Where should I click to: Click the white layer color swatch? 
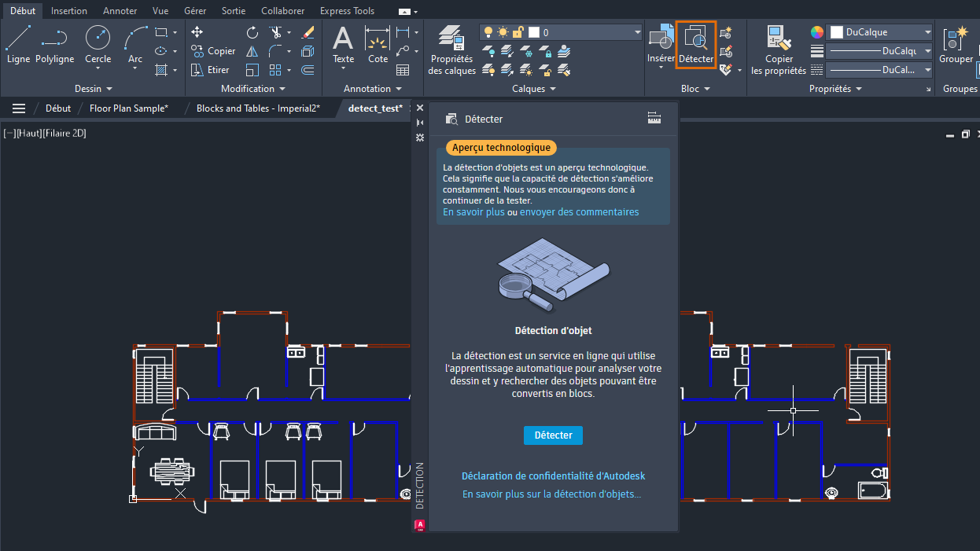click(534, 32)
